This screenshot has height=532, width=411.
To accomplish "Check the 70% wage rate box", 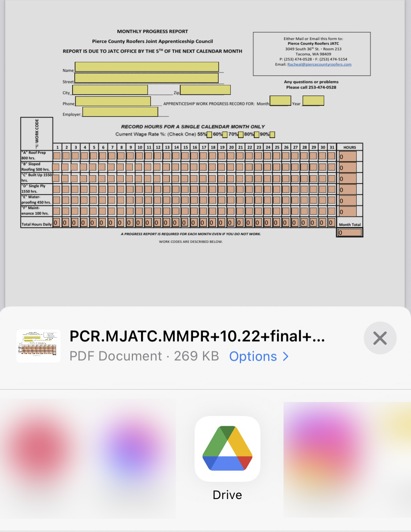I will pos(241,134).
